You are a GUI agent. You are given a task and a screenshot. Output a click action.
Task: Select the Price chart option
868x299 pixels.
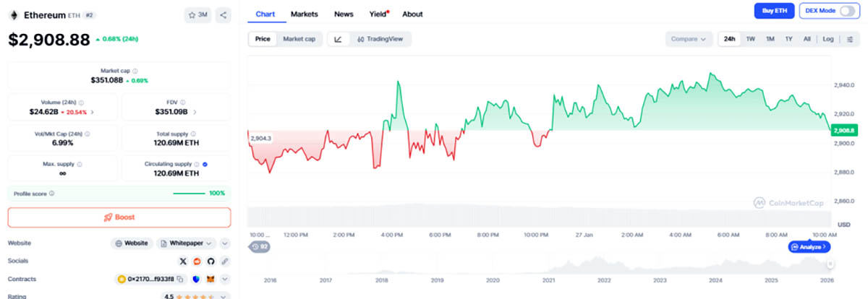263,39
